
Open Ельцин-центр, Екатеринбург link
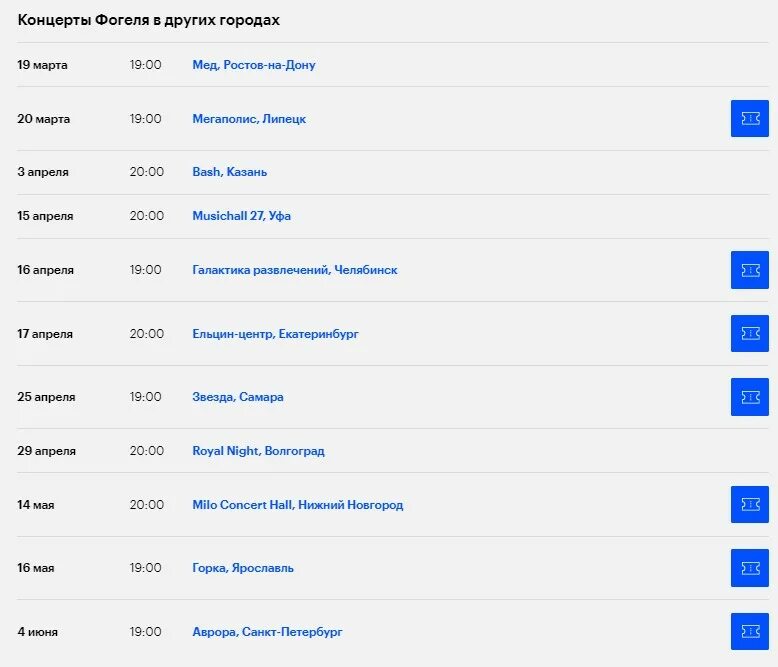click(x=275, y=334)
